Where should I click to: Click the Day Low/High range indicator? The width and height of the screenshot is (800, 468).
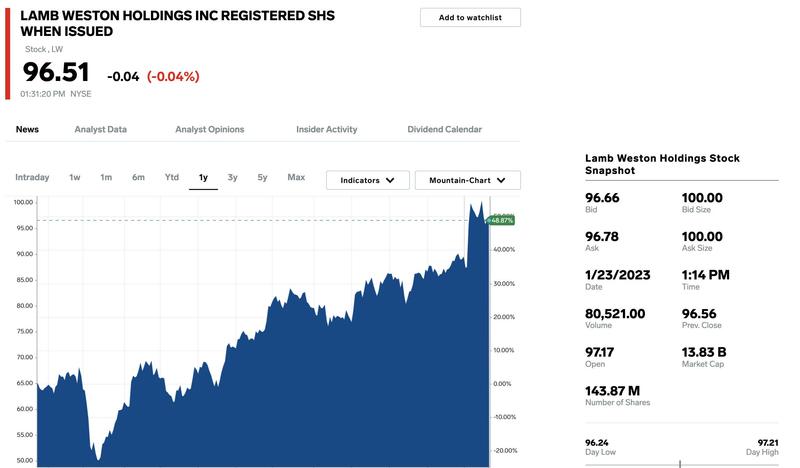point(682,464)
